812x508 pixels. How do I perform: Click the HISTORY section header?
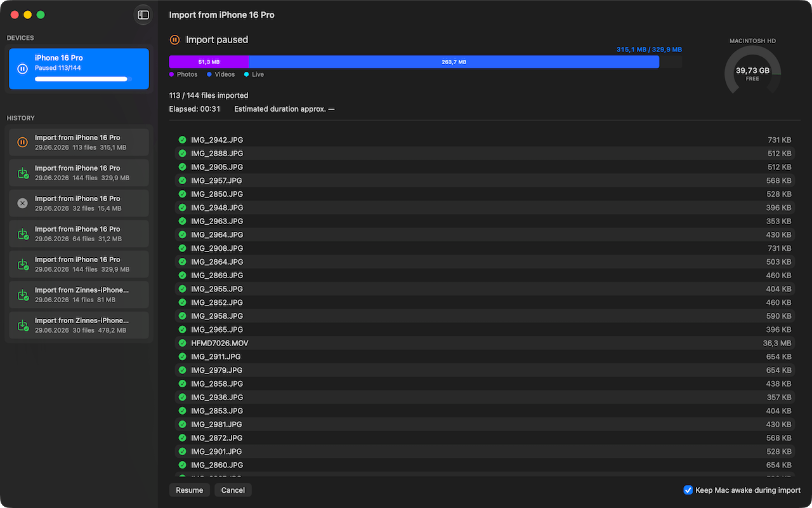click(21, 118)
